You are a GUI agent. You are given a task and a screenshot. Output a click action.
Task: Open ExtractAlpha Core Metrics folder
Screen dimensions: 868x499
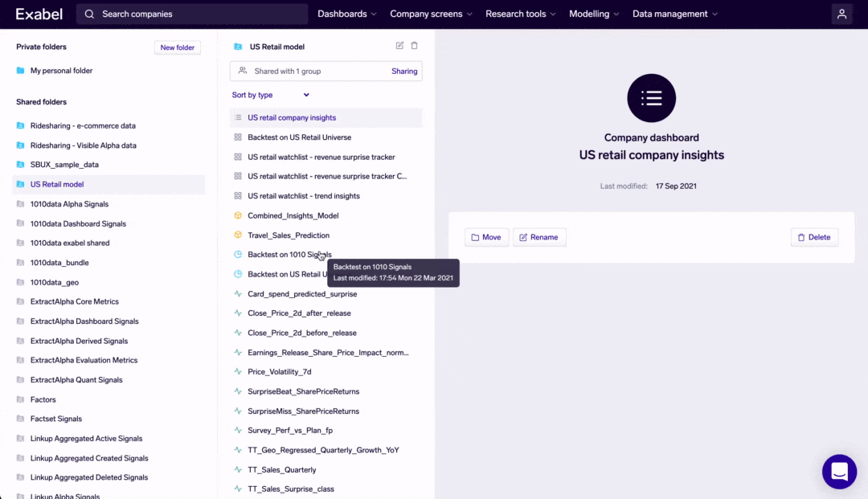tap(75, 301)
